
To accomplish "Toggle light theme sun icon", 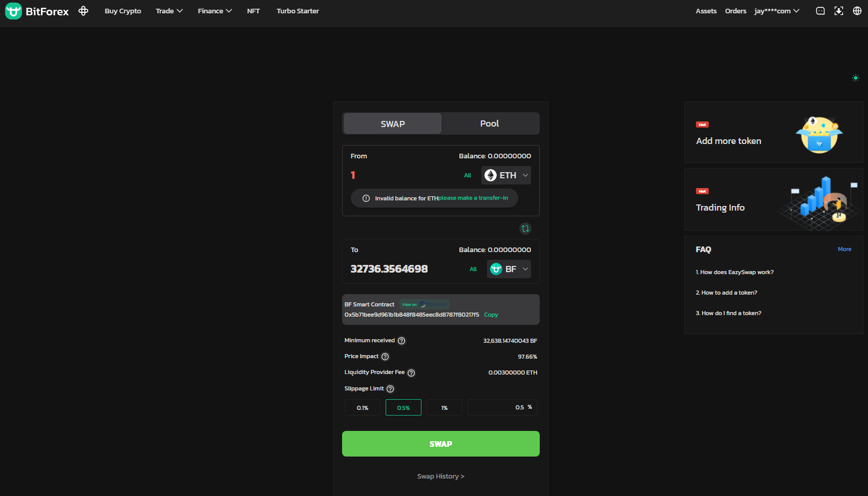I will [x=855, y=78].
